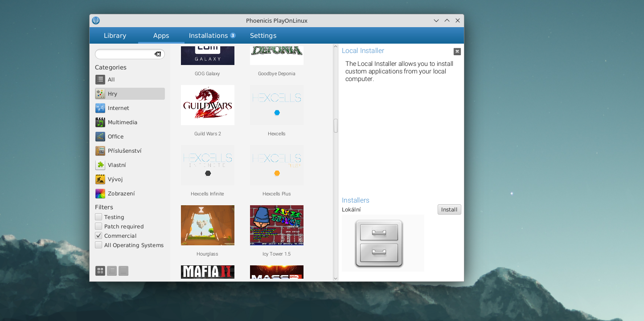Screen dimensions: 644x321
Task: Open the Hourglass game thumbnail
Action: pos(208,225)
